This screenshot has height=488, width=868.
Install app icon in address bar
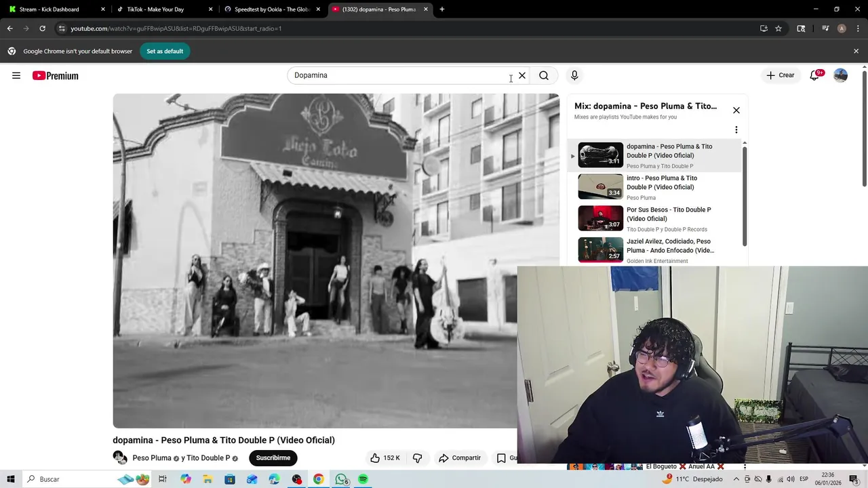tap(764, 28)
